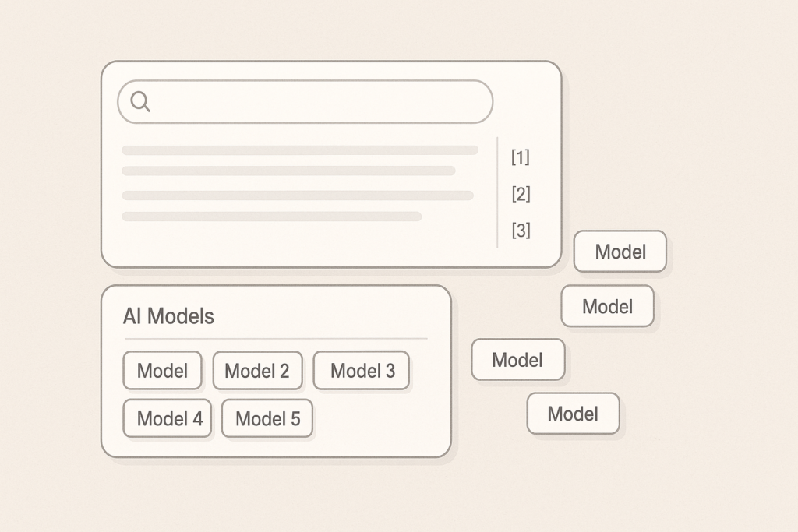This screenshot has width=798, height=532.
Task: Click the topmost floating Model chip outside panels
Action: coord(620,252)
